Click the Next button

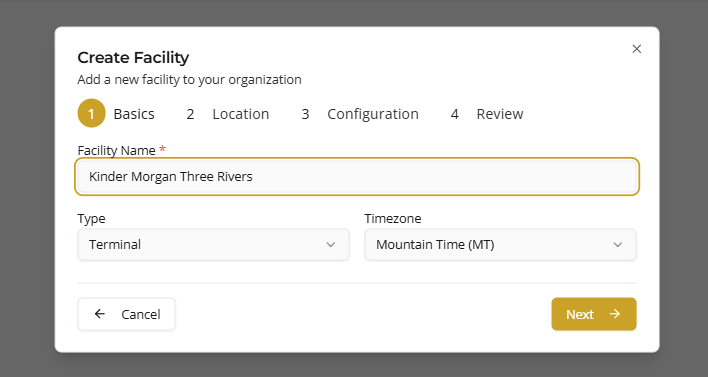click(x=594, y=314)
